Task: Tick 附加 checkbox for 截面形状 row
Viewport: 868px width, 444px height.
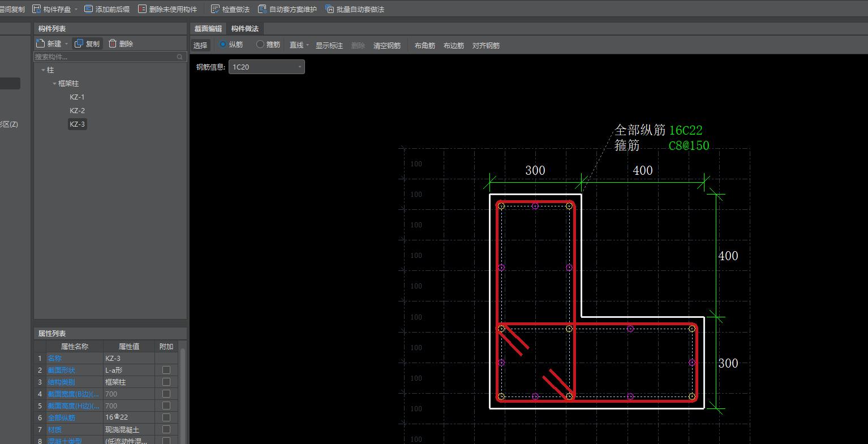Action: [166, 370]
